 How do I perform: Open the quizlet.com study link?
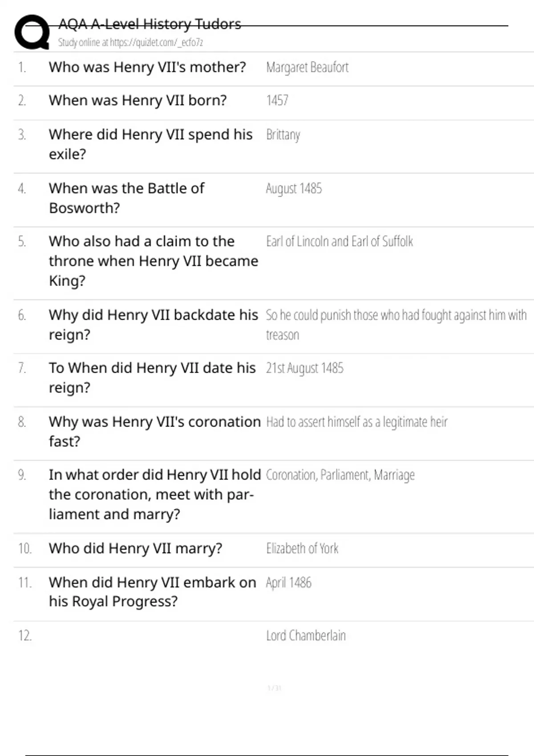[x=130, y=43]
